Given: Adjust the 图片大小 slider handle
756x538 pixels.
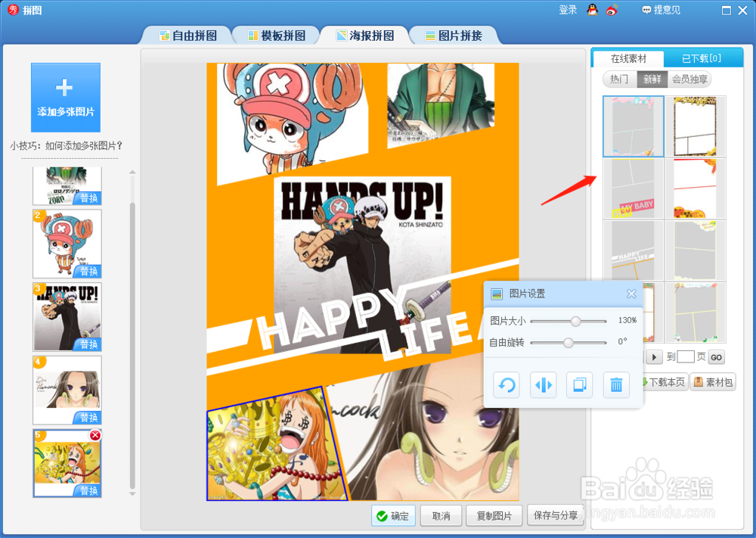Looking at the screenshot, I should [x=575, y=321].
